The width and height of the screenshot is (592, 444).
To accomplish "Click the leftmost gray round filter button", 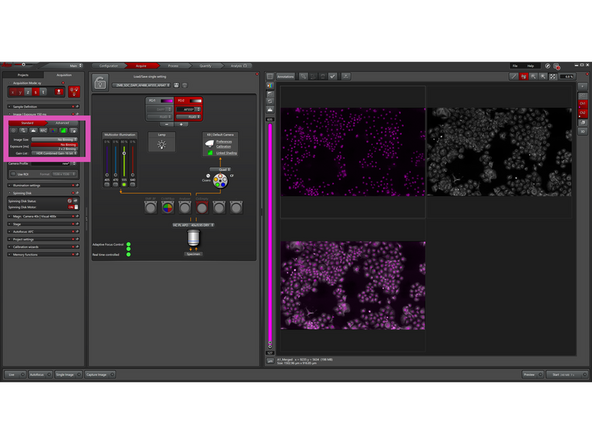I will (150, 207).
